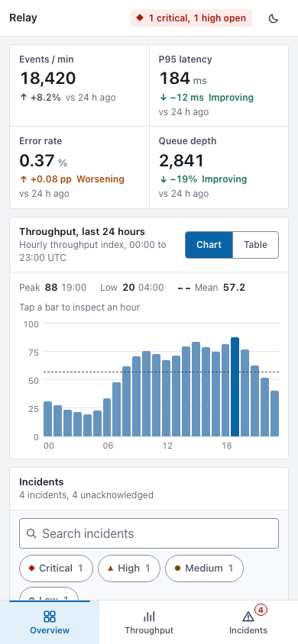The width and height of the screenshot is (298, 644).
Task: Click the Peak 88 19:00 stat
Action: click(x=53, y=288)
